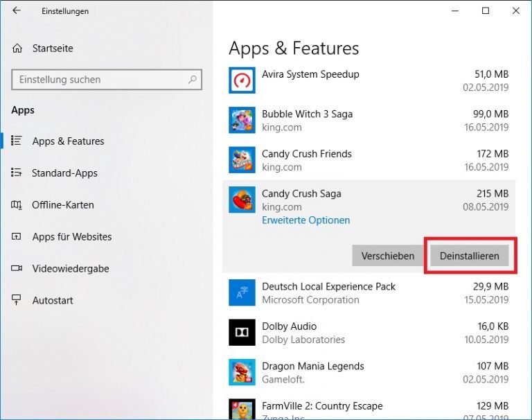Click the 29,9 MB size value

point(490,286)
